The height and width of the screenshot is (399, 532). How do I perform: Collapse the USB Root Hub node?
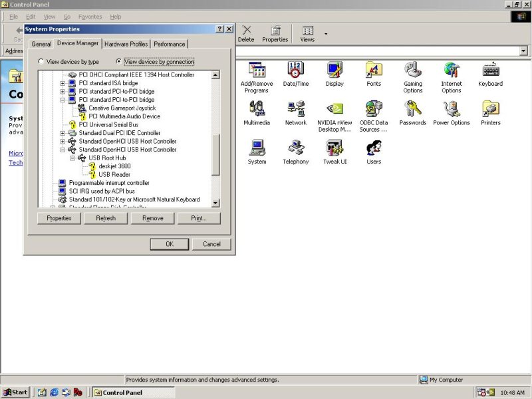coord(72,158)
